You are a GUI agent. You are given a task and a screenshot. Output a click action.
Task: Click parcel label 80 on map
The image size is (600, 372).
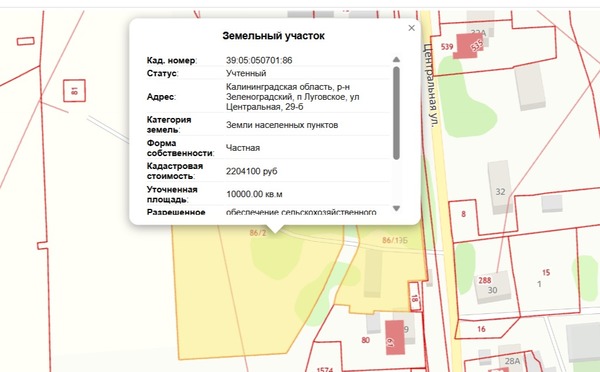click(x=365, y=340)
